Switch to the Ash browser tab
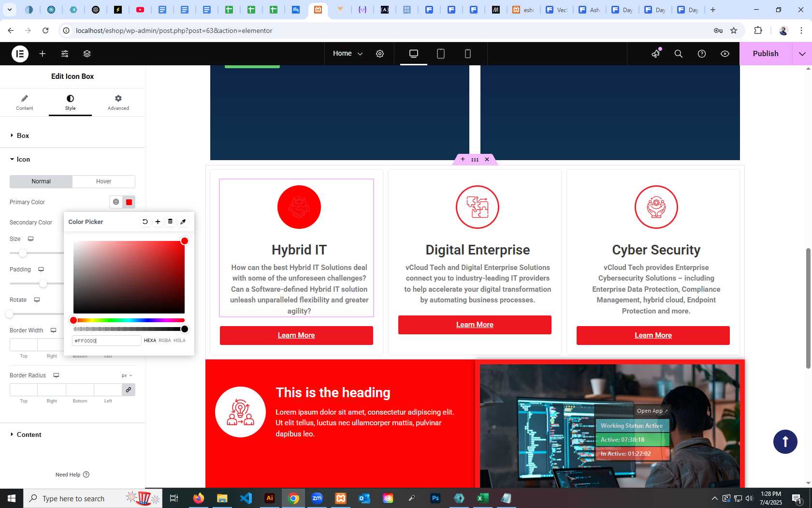The height and width of the screenshot is (508, 812). pos(590,10)
